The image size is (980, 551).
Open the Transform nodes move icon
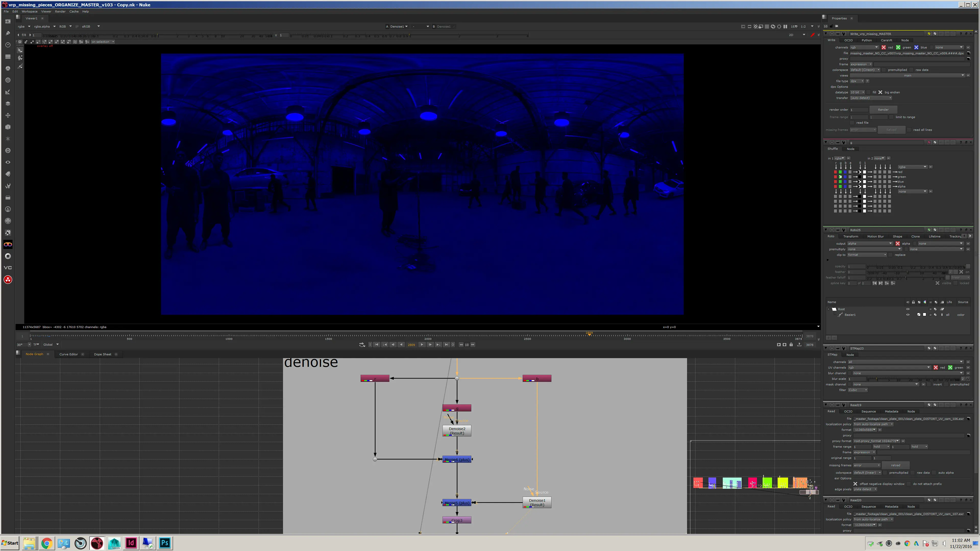click(x=8, y=115)
